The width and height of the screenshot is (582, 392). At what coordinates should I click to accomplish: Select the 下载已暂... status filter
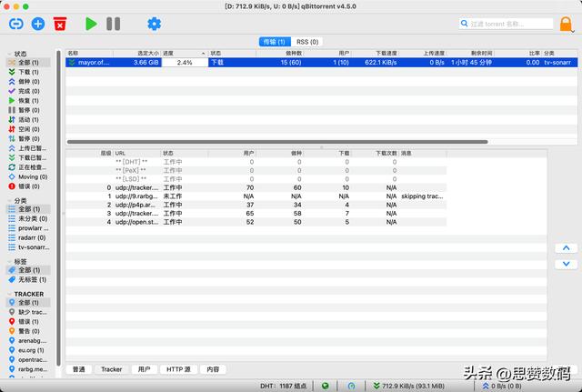click(28, 157)
